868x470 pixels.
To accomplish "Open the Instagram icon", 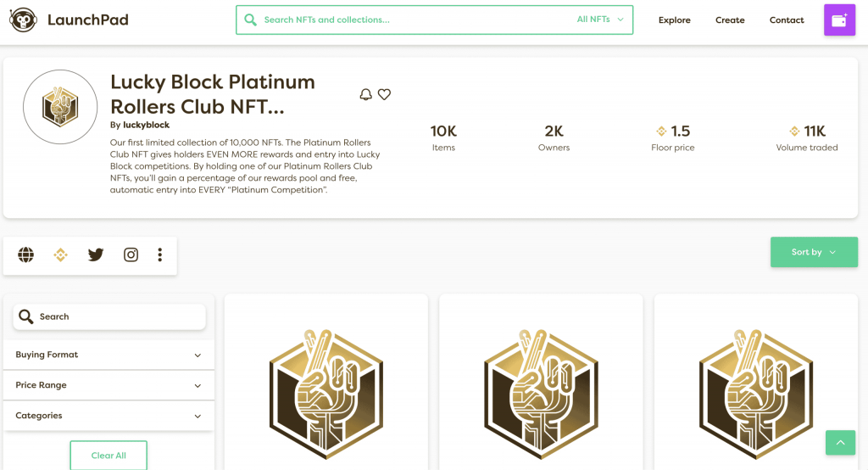I will (131, 255).
